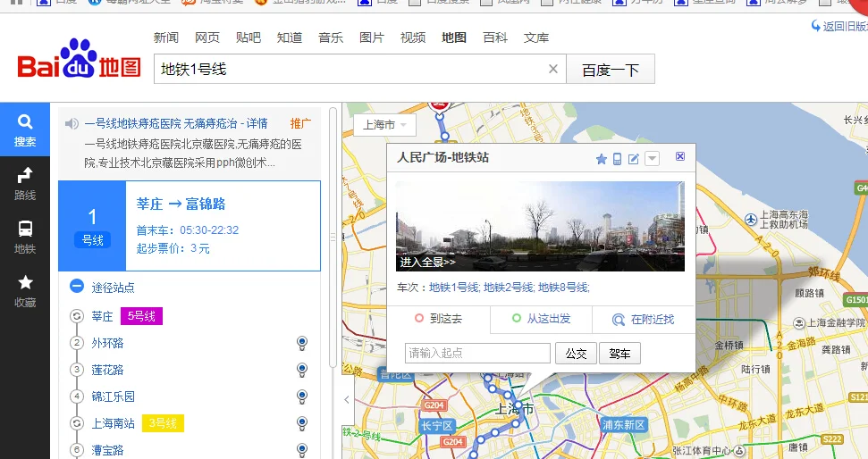Collapse the left results panel arrow

tap(347, 399)
